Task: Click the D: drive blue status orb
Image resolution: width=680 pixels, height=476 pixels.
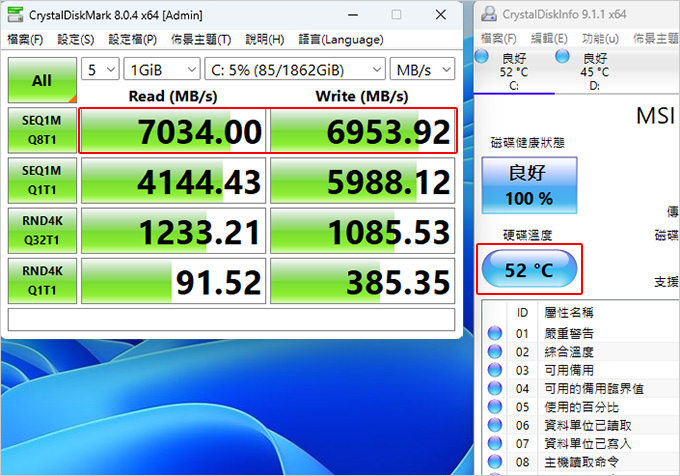Action: (562, 56)
